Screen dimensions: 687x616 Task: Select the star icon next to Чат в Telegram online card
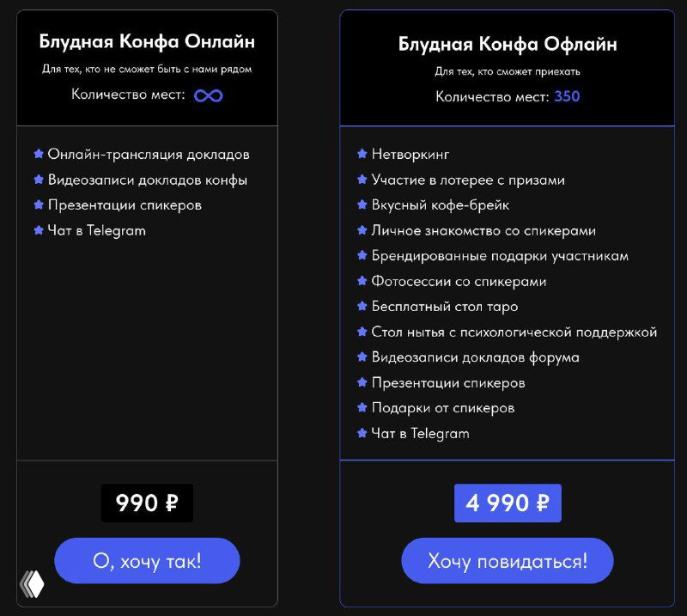pos(38,230)
